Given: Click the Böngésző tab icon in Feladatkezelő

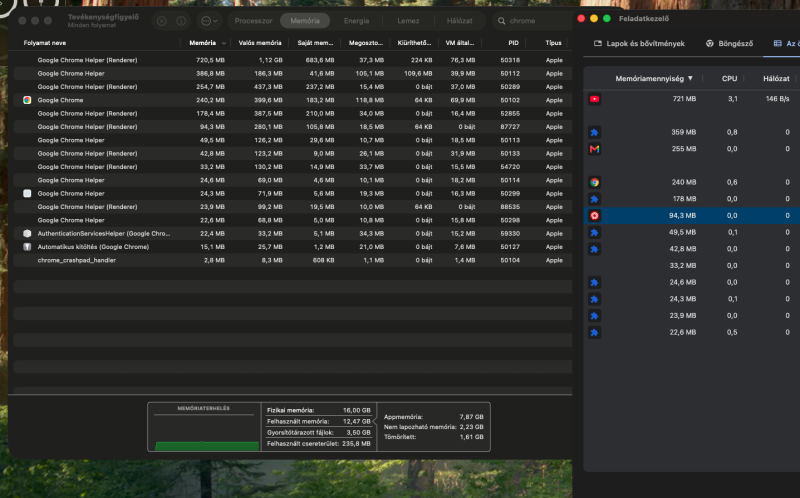Looking at the screenshot, I should click(x=710, y=44).
